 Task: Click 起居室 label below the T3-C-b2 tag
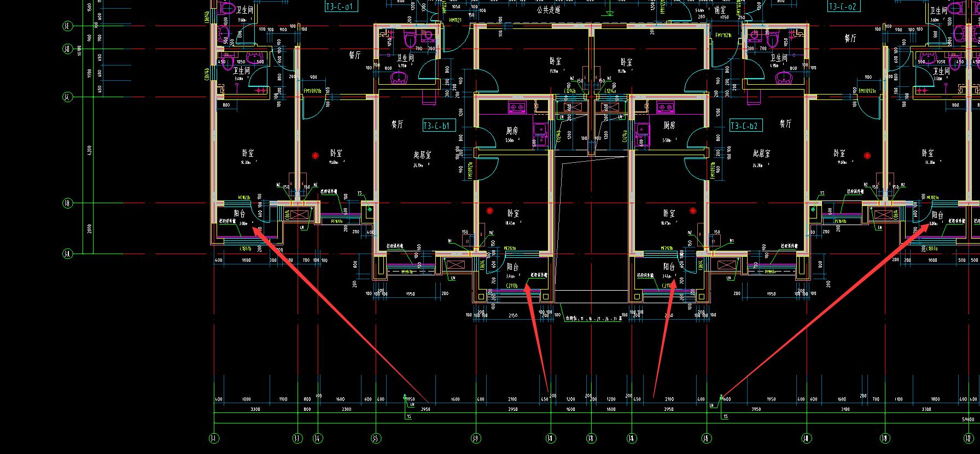pos(761,154)
